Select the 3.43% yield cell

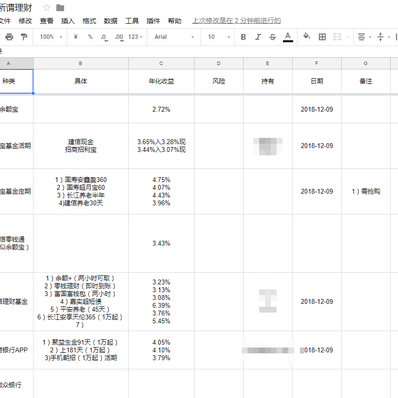point(161,243)
